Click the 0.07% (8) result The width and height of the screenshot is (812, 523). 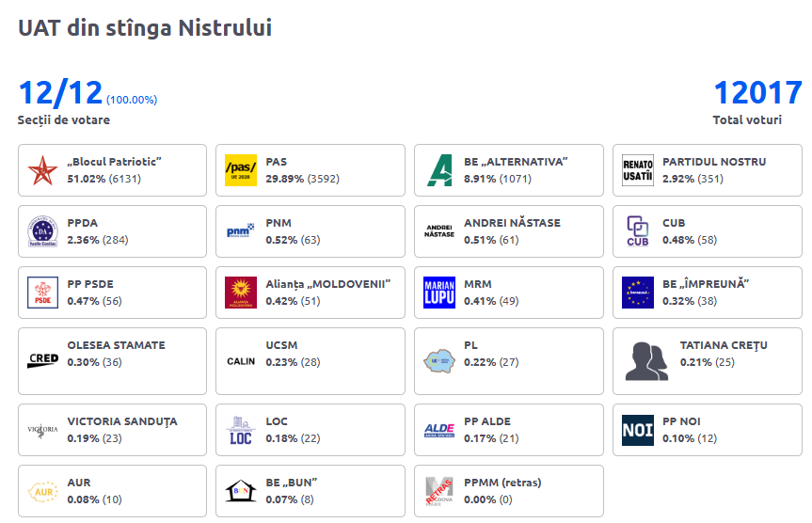pos(290,499)
